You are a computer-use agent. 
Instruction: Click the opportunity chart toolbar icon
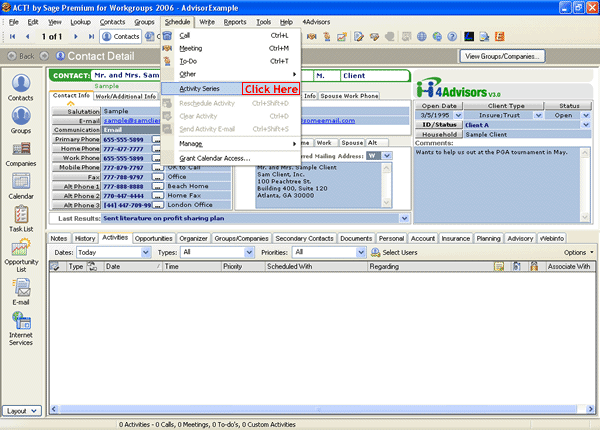click(x=341, y=36)
